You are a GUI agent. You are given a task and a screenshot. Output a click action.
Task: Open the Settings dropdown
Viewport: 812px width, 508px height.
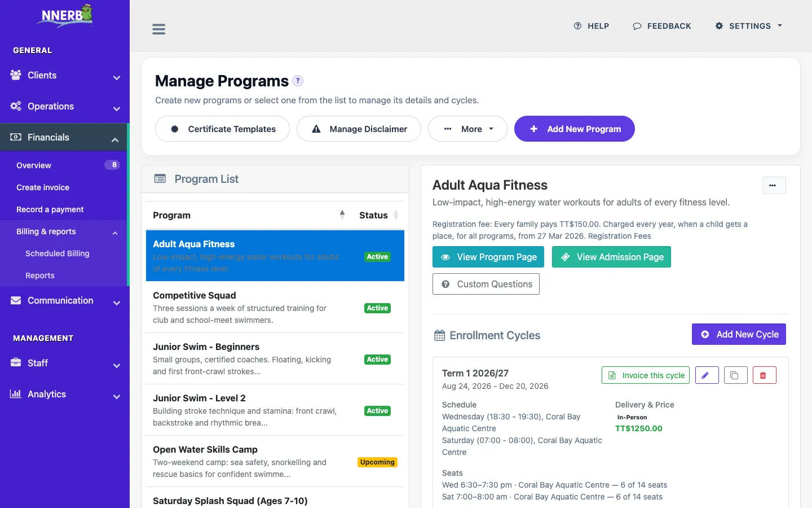click(x=749, y=26)
